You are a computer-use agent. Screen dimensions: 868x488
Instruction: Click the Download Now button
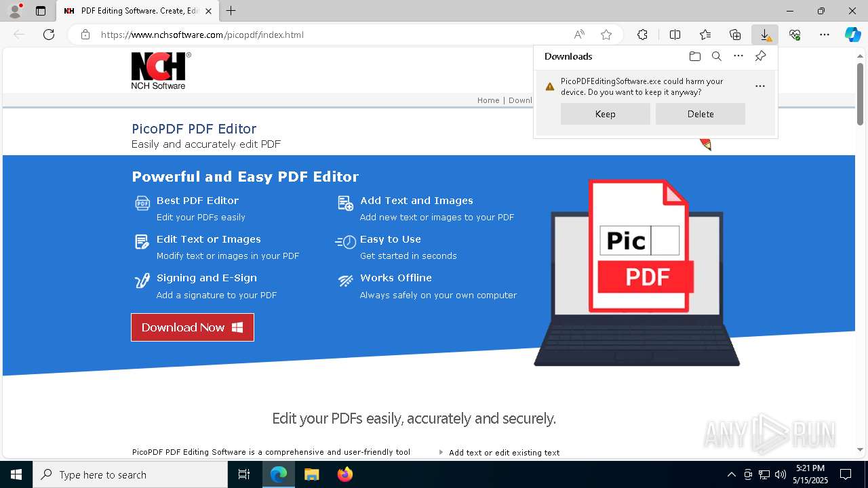193,327
